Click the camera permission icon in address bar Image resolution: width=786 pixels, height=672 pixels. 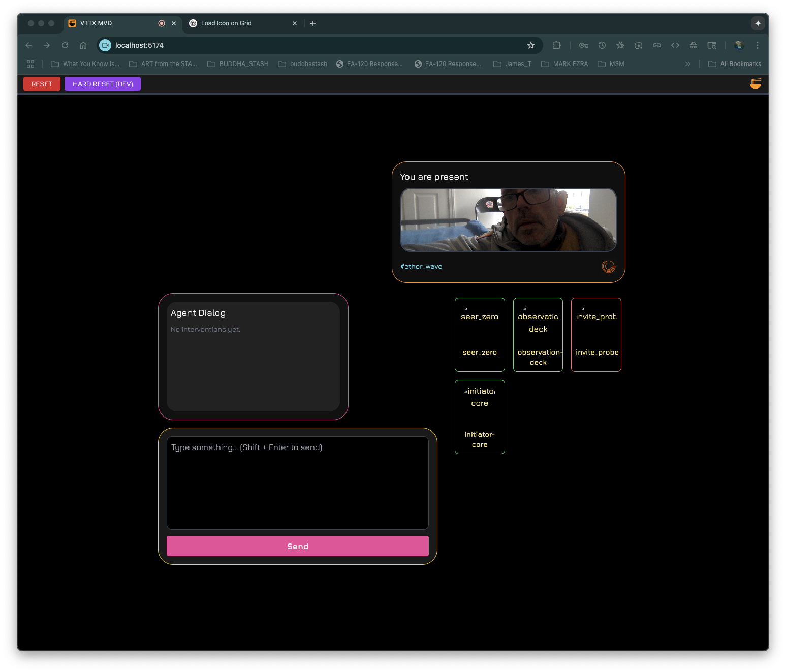(x=105, y=45)
